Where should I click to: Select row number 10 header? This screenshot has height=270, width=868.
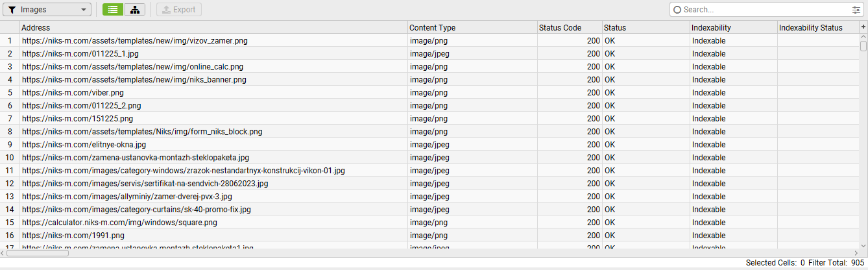tap(10, 157)
